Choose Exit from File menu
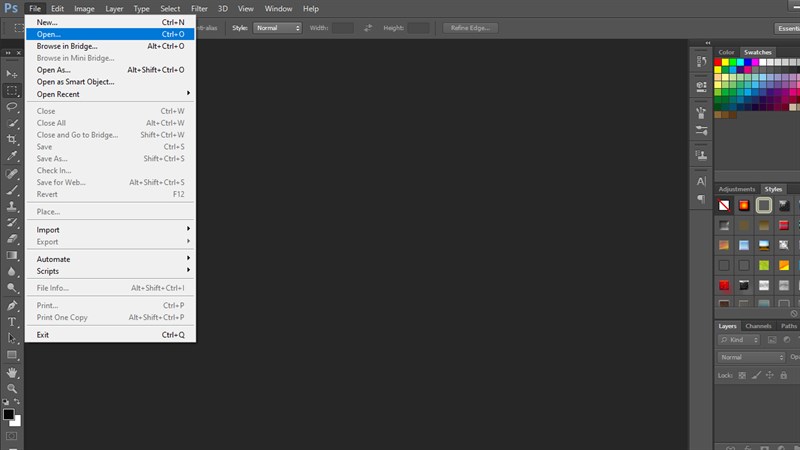This screenshot has height=450, width=800. point(110,335)
